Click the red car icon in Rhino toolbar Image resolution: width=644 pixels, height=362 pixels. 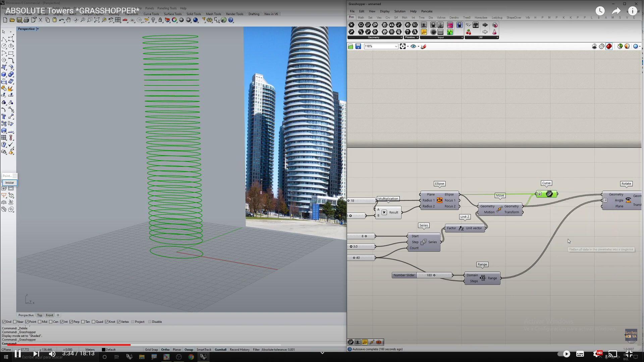click(x=125, y=20)
